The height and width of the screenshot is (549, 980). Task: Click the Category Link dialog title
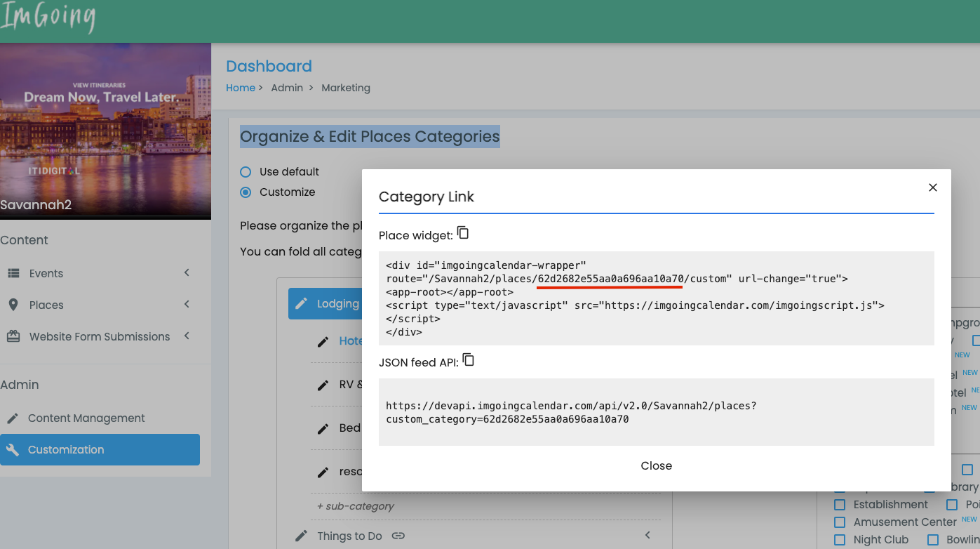tap(427, 197)
